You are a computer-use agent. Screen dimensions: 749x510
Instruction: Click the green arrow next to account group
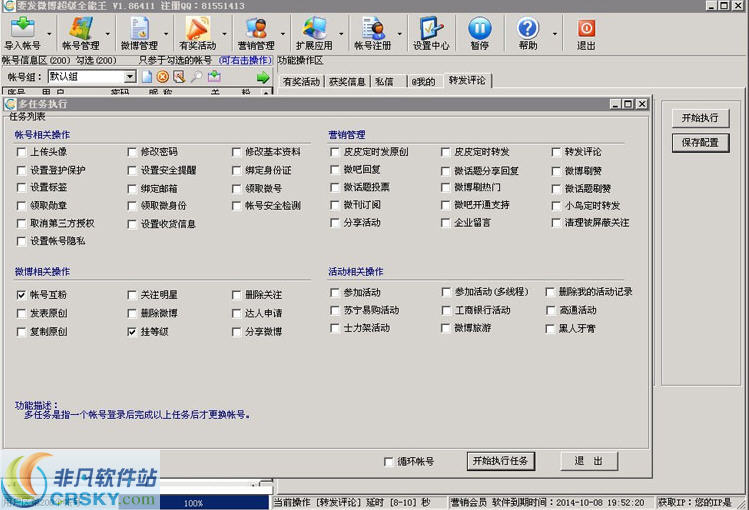[x=262, y=77]
